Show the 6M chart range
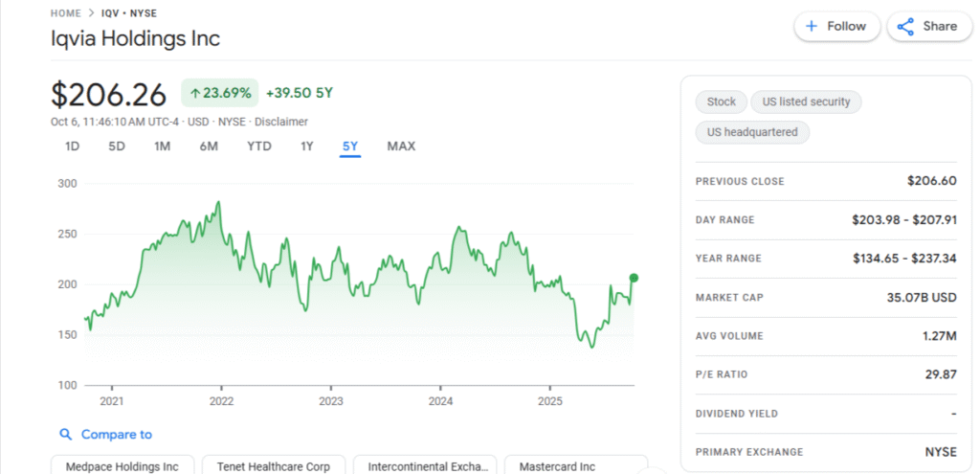Image resolution: width=980 pixels, height=474 pixels. pyautogui.click(x=209, y=147)
